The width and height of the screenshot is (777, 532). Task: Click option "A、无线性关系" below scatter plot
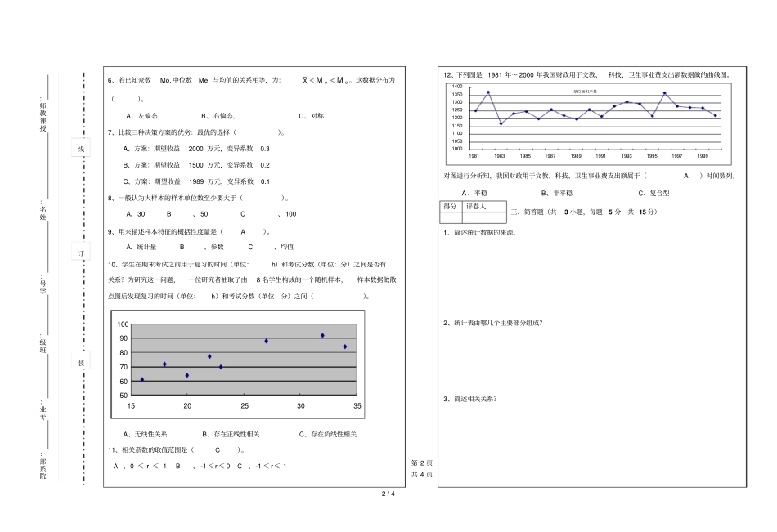(146, 434)
